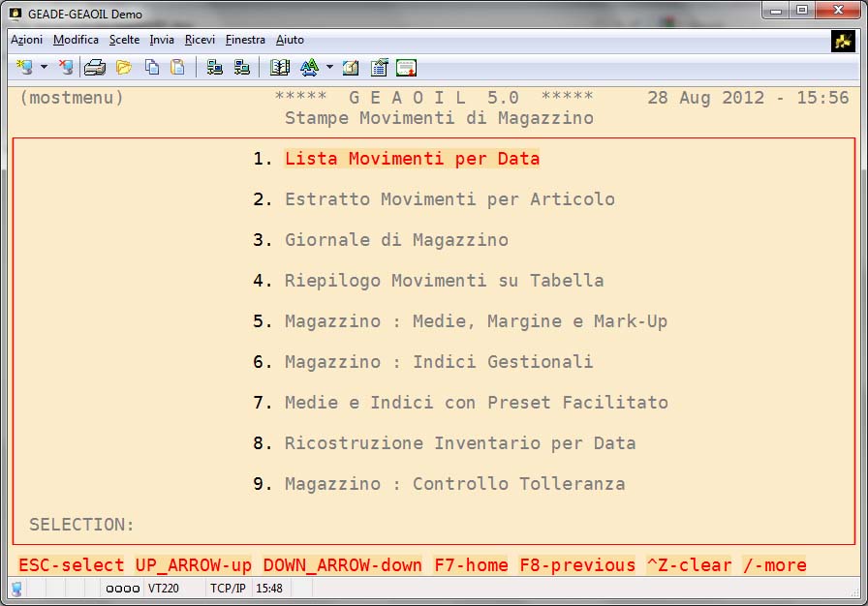Select Lista Movimenti per Data option

[x=412, y=159]
